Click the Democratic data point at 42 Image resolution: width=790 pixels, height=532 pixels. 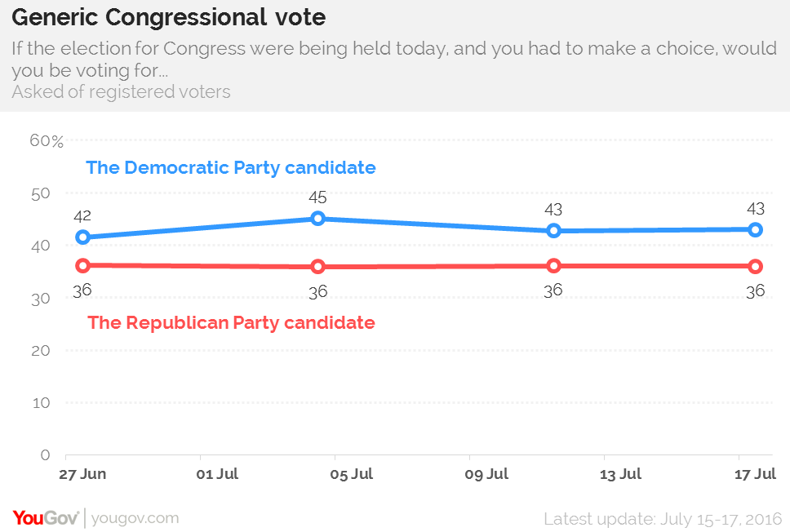82,237
